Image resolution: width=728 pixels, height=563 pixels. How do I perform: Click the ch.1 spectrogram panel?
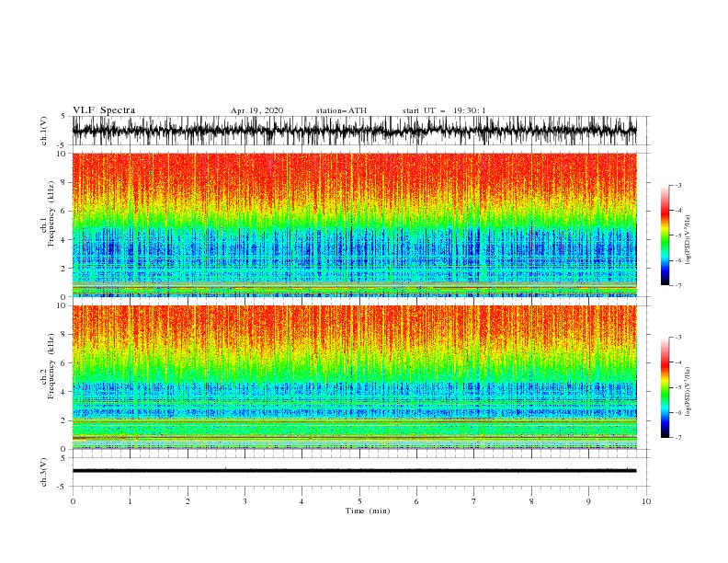(x=354, y=224)
